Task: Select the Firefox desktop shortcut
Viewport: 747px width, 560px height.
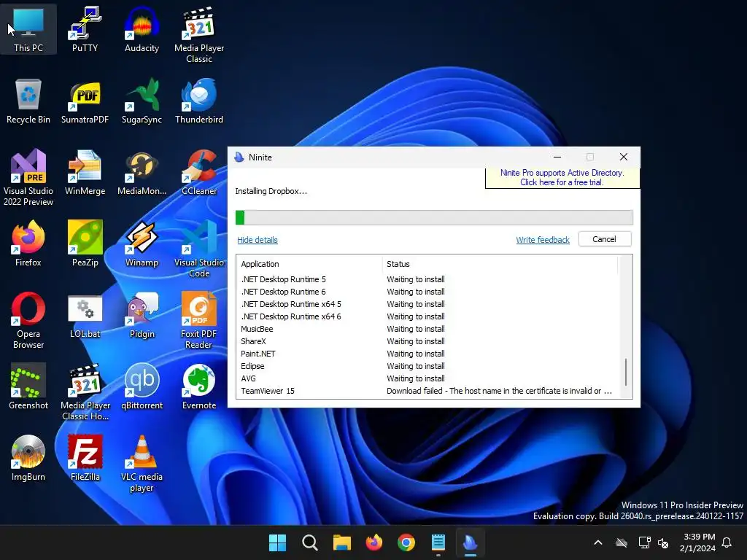Action: 28,244
